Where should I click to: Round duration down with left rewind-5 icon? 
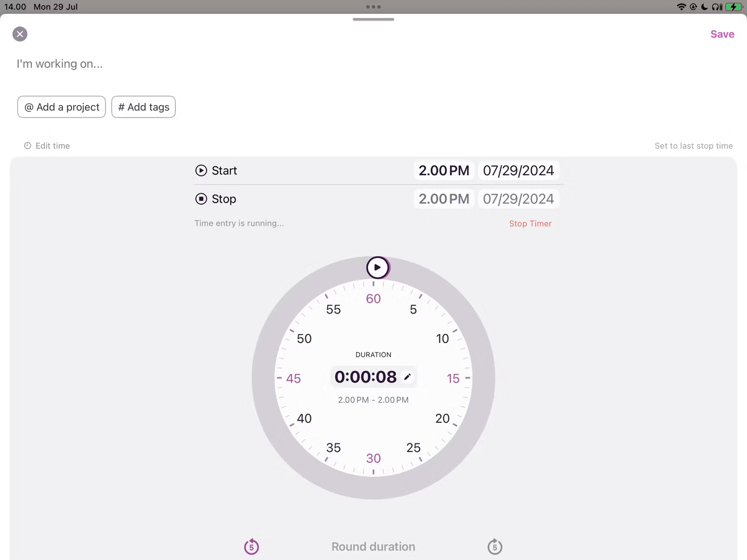[251, 547]
